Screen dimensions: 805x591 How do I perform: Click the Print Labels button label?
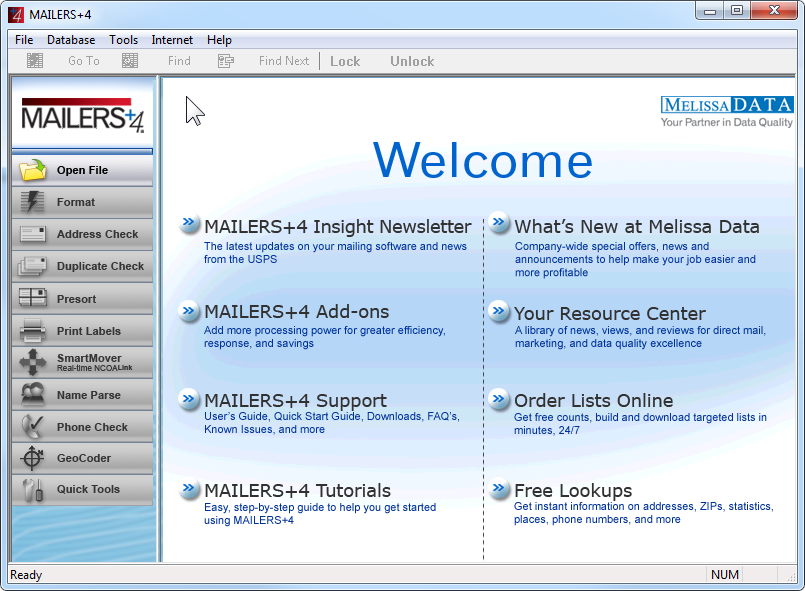[x=89, y=331]
